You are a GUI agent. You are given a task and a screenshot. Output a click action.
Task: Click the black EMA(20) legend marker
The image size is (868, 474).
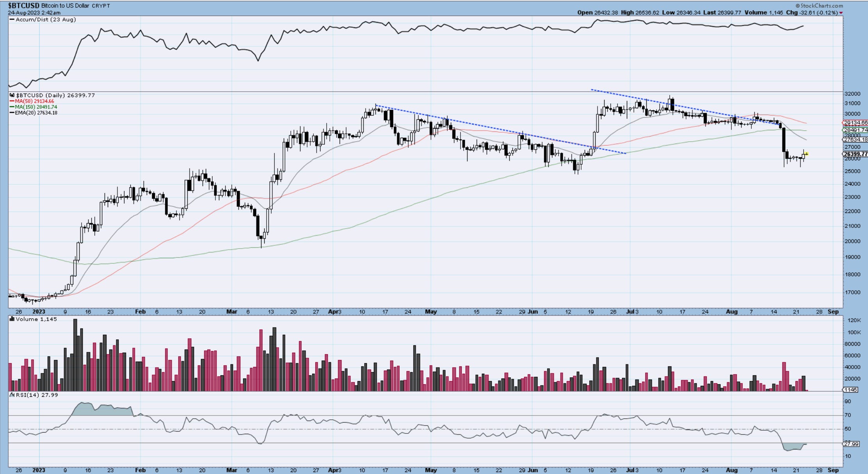[12, 113]
